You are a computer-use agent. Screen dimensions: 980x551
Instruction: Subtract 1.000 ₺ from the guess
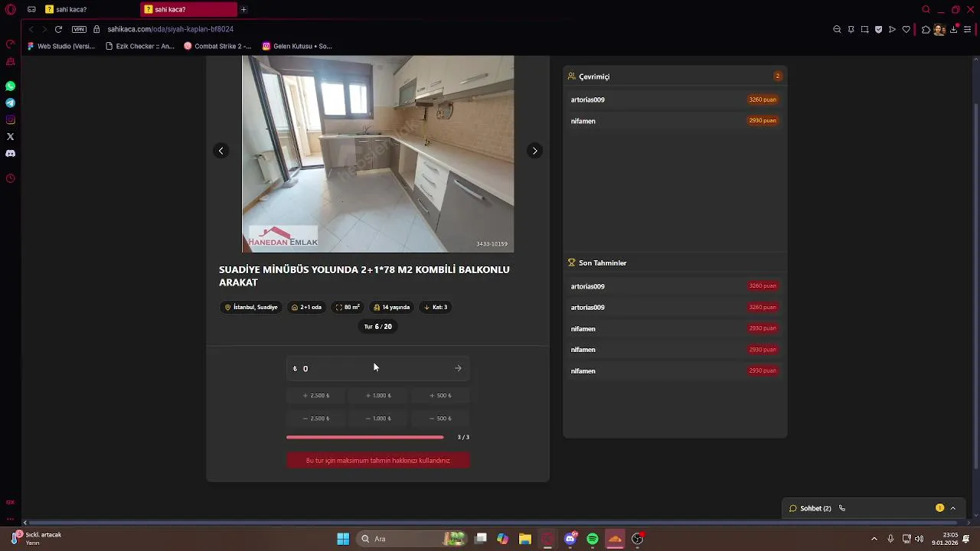pyautogui.click(x=378, y=419)
